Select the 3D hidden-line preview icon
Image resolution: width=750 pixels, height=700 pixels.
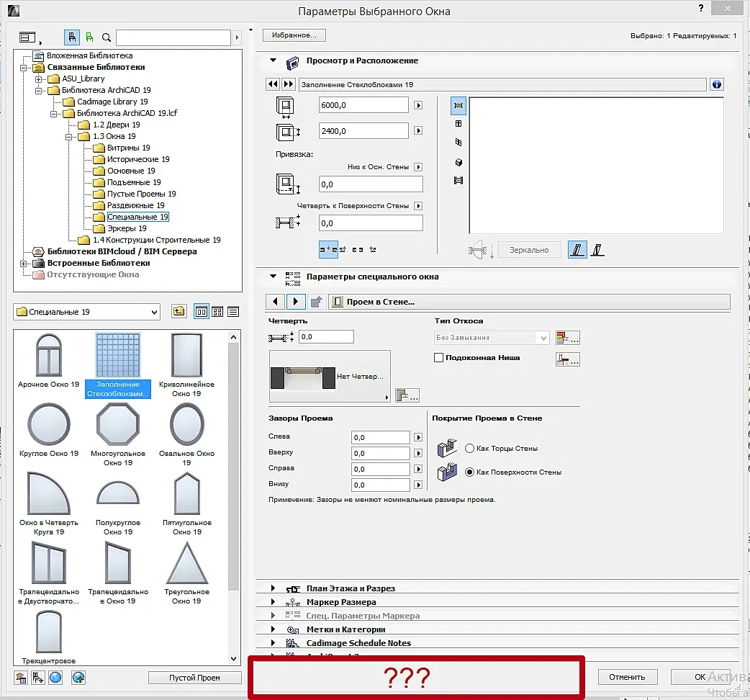coord(458,142)
